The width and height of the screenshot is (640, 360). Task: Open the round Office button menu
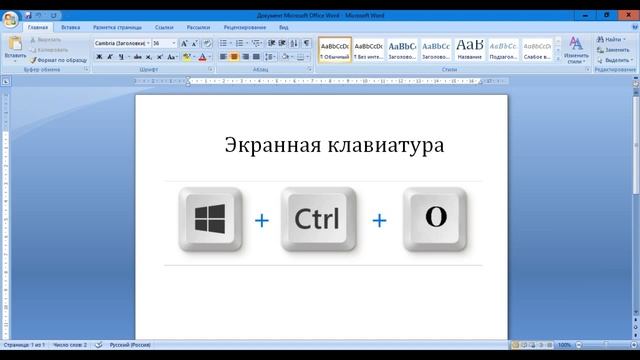[10, 18]
